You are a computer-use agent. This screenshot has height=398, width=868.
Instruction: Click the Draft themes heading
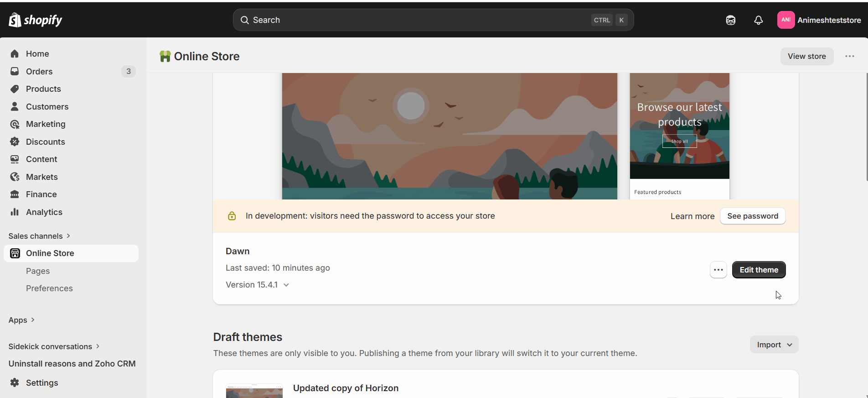pos(248,337)
